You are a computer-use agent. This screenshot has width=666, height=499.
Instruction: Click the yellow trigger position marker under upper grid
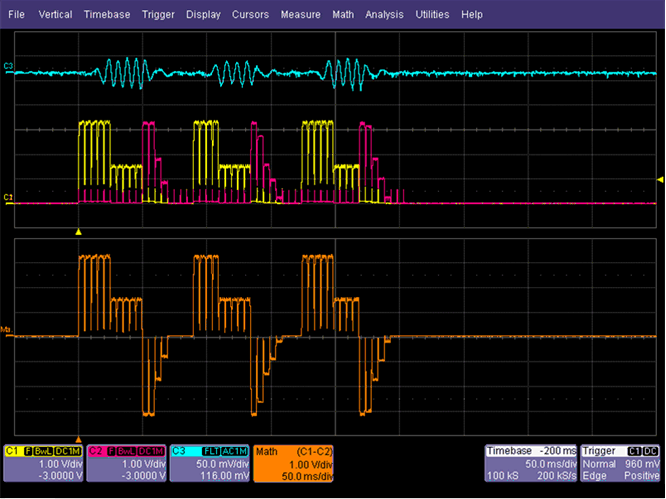click(x=79, y=231)
